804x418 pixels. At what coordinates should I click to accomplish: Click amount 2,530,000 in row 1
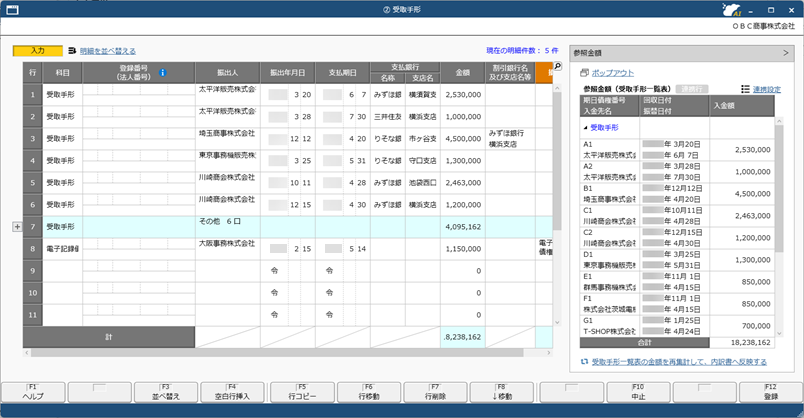(x=463, y=95)
